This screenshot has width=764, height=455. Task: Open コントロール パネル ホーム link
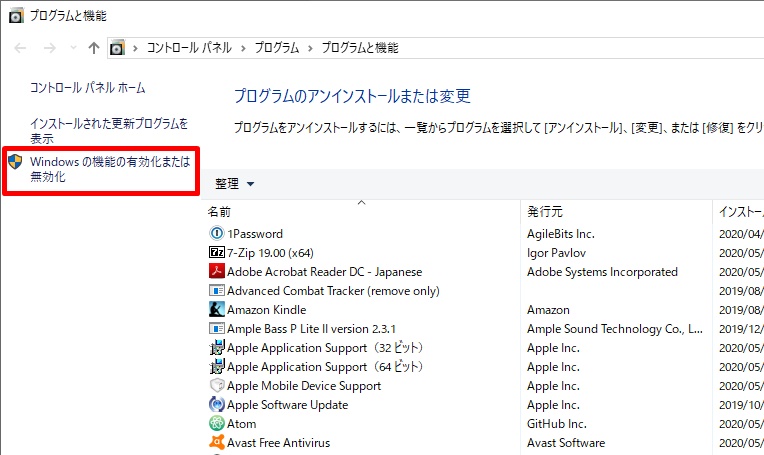tap(88, 88)
